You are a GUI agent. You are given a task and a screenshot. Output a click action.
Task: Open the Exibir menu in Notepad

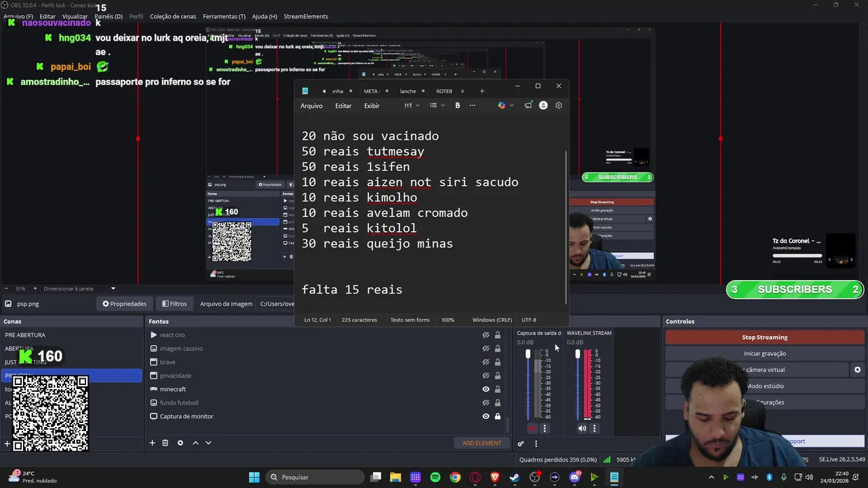point(372,105)
